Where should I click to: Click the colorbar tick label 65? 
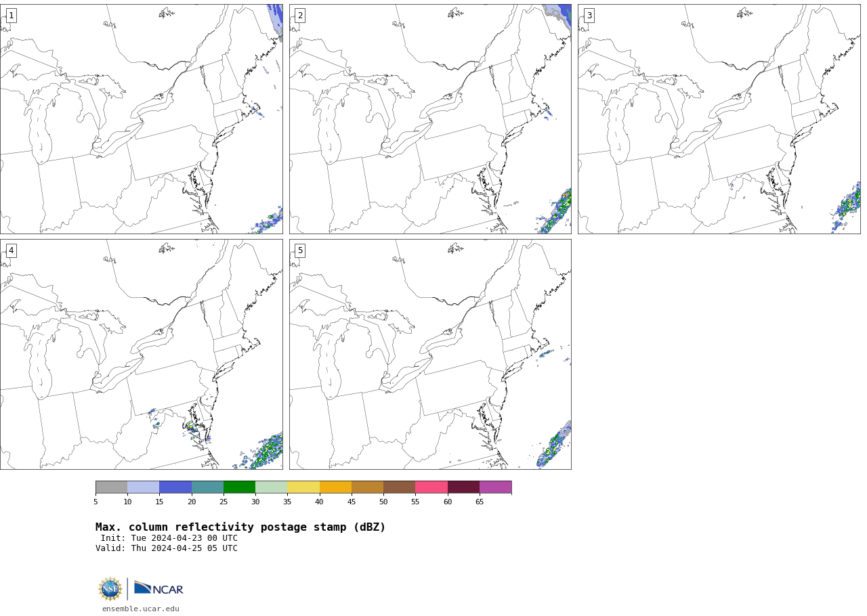tap(480, 502)
